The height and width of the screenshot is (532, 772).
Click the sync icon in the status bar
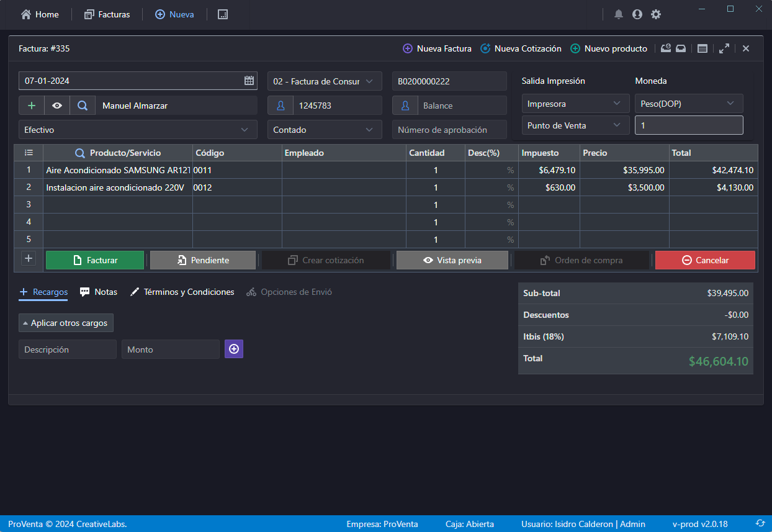pyautogui.click(x=761, y=524)
